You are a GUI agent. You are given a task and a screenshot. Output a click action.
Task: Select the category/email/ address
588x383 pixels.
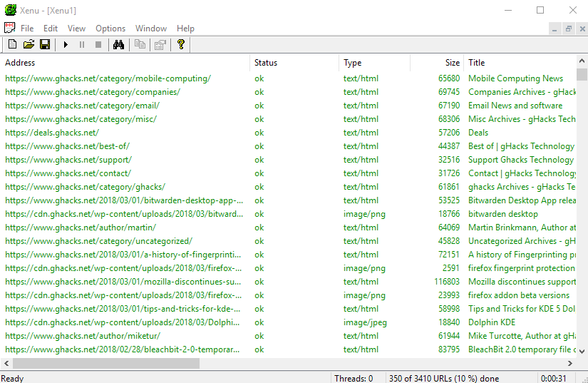pos(82,106)
